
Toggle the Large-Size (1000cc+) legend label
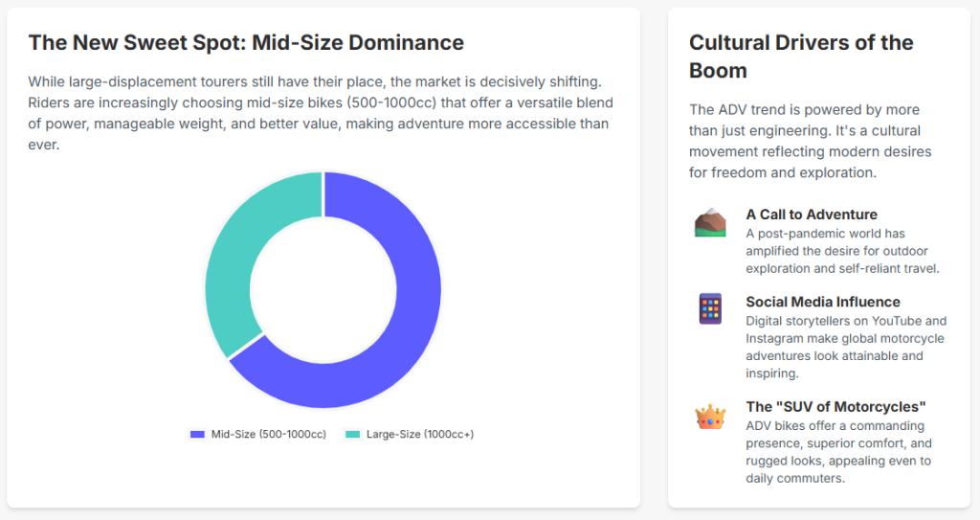pyautogui.click(x=419, y=434)
